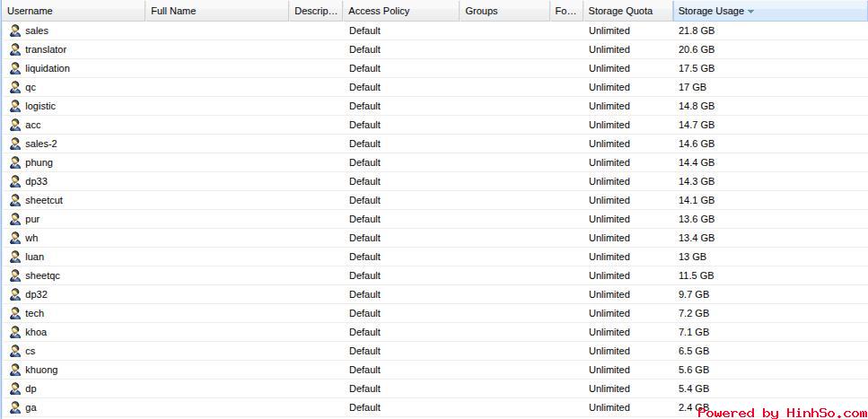Click the Unlimited quota cell for cs
Screen dimensions: 868x419
[x=609, y=351]
